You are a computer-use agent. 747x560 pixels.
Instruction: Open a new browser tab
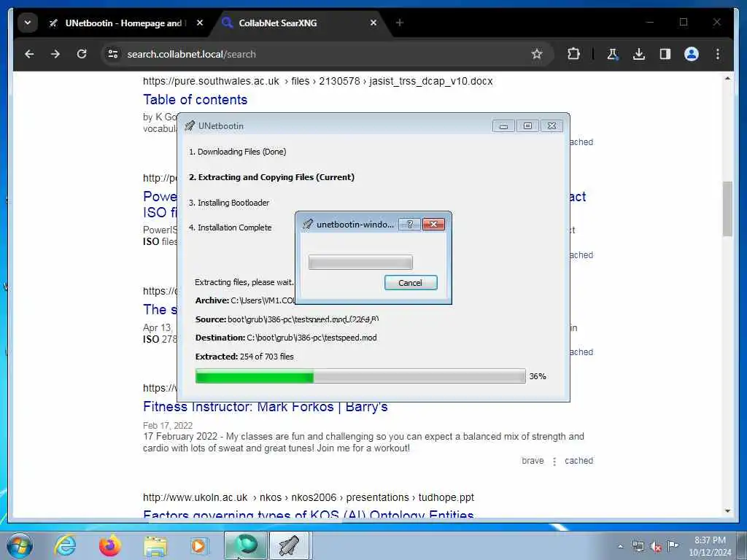(x=400, y=23)
